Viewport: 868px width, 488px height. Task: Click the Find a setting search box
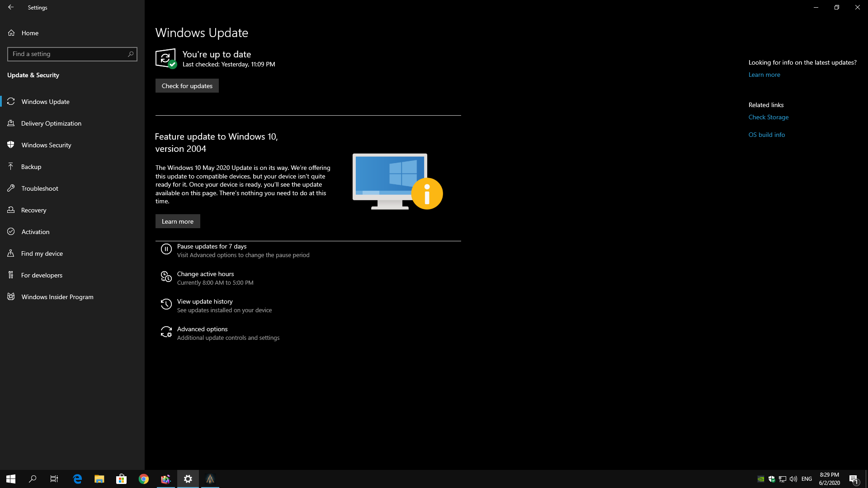[68, 54]
